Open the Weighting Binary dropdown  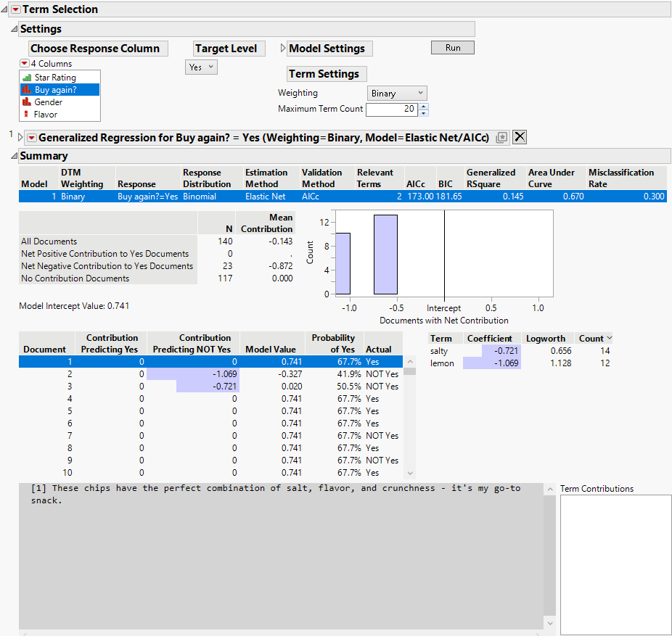[396, 93]
